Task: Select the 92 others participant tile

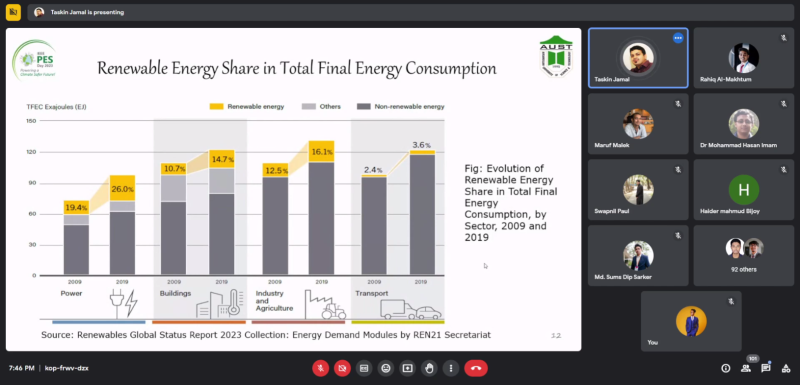Action: (x=743, y=255)
